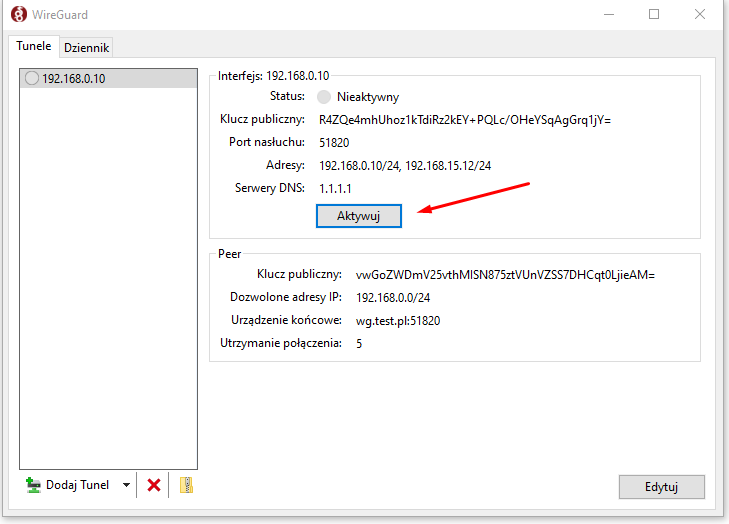Select the 192.168.0.10 tunnel in the list
729x524 pixels.
click(73, 79)
